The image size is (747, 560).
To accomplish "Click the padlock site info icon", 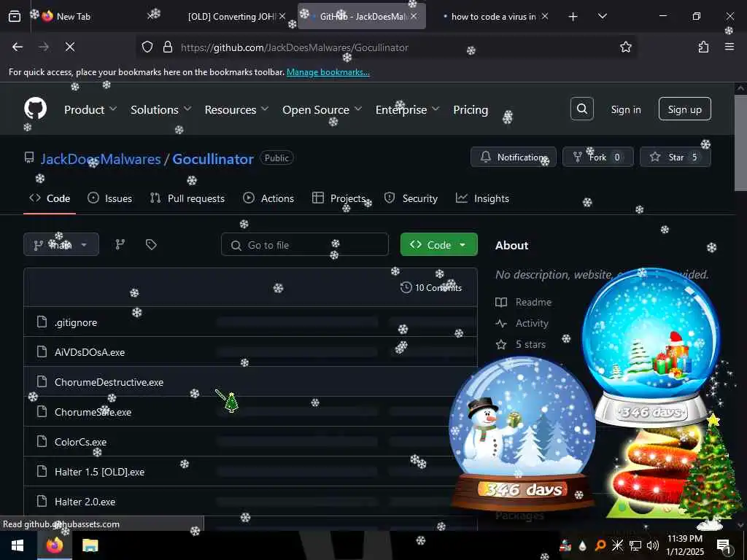I will [x=167, y=47].
